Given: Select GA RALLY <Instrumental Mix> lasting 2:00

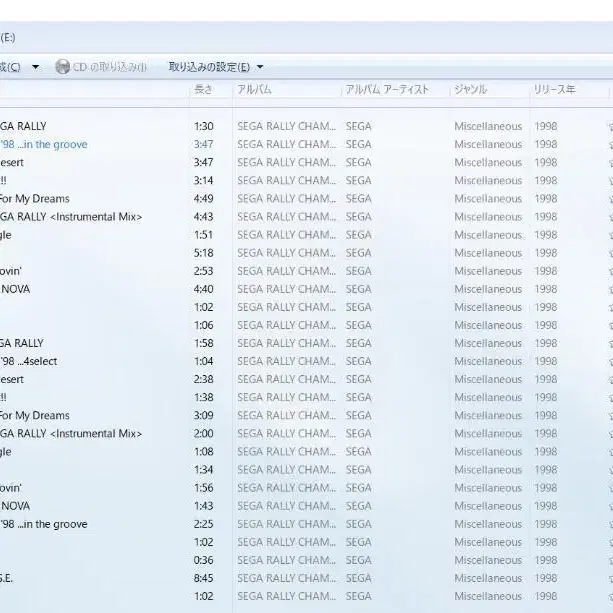Looking at the screenshot, I should (71, 434).
